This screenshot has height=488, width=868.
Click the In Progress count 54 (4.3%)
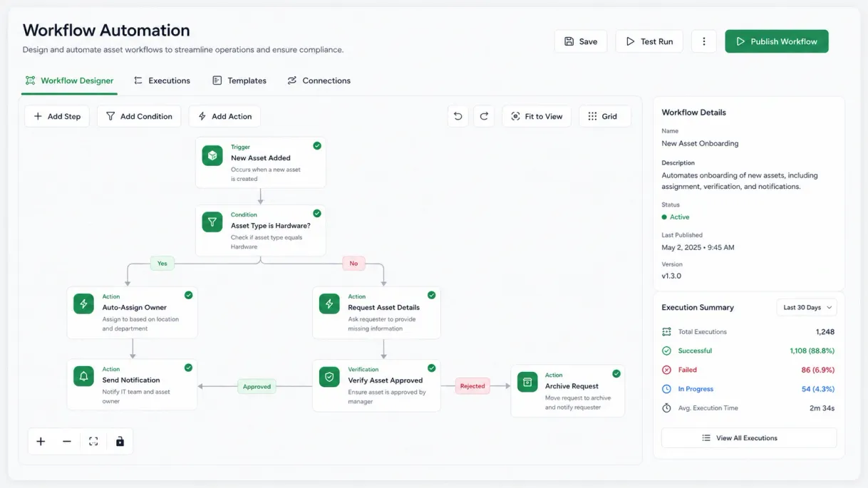(x=818, y=389)
